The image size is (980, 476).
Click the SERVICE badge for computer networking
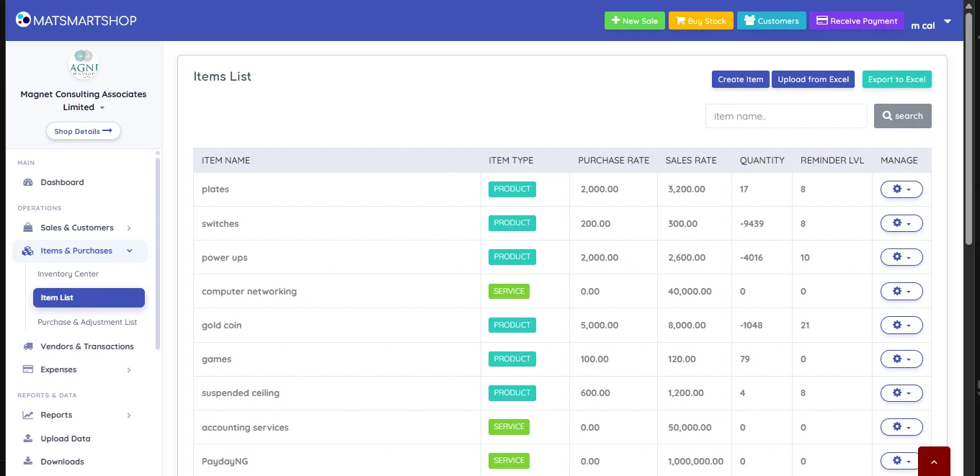(509, 292)
